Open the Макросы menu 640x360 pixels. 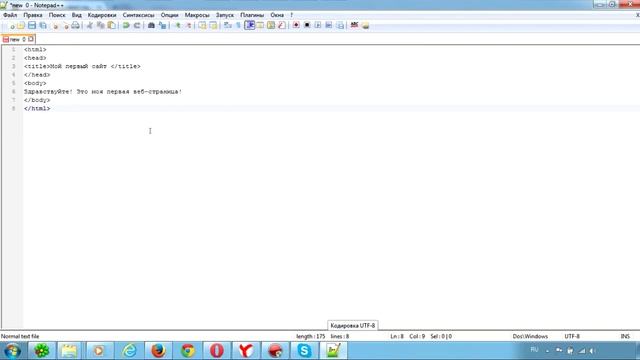tap(197, 15)
